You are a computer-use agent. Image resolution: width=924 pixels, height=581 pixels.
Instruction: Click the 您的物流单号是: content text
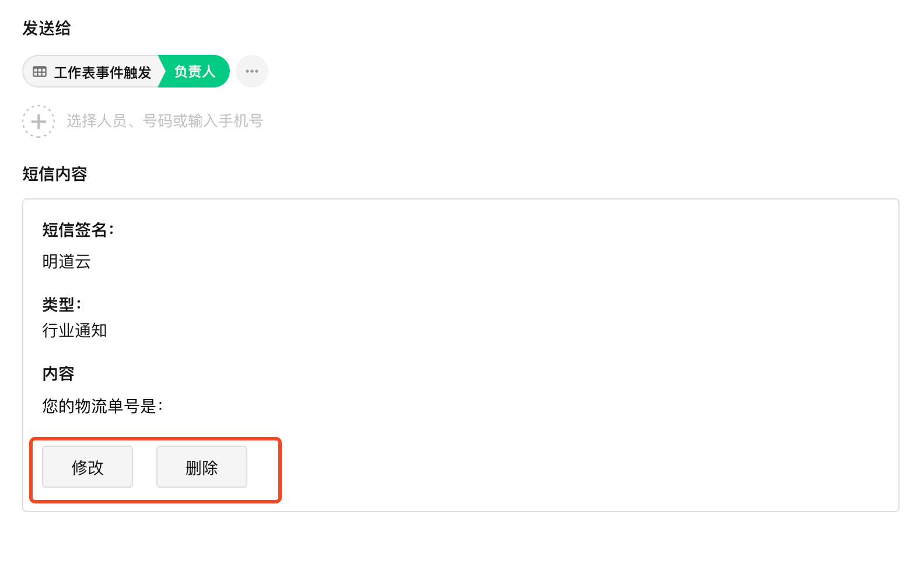pos(103,405)
